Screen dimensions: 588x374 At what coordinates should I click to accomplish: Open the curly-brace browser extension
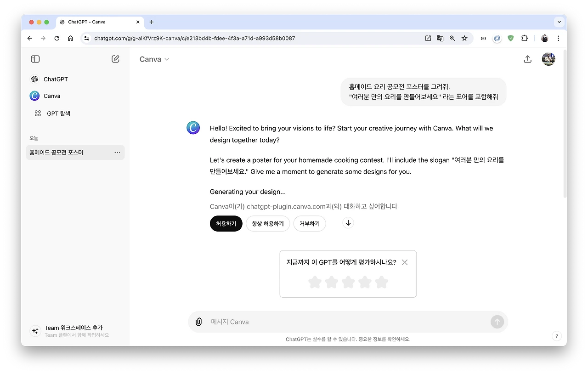coord(483,38)
